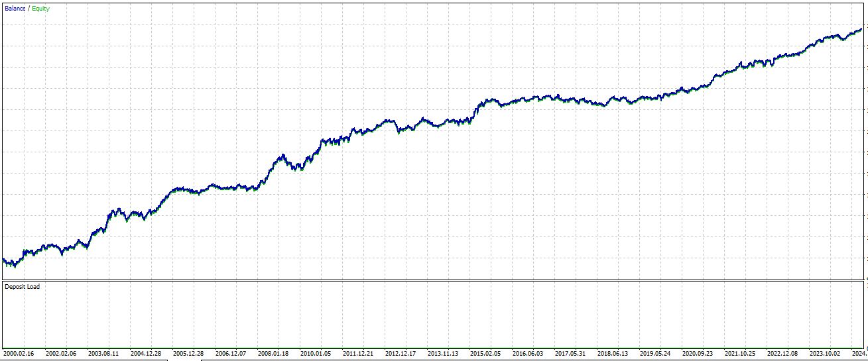Select the 2020.09.23 axis date
This screenshot has height=361, width=868.
coord(698,354)
